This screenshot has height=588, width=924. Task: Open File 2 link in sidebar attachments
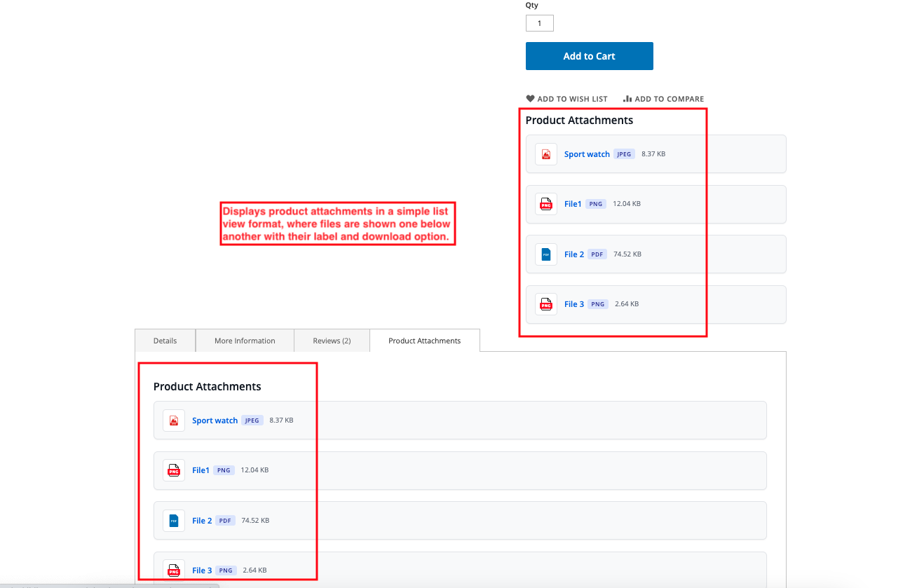point(573,254)
